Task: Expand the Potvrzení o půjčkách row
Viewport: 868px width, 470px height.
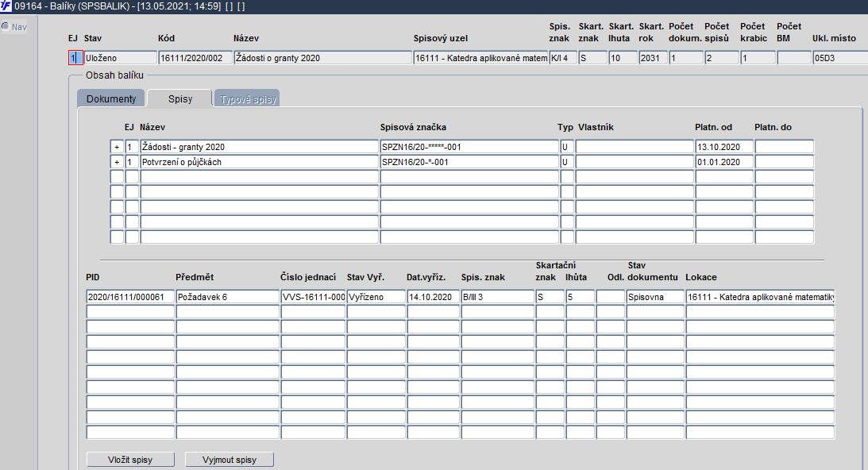Action: click(x=117, y=162)
